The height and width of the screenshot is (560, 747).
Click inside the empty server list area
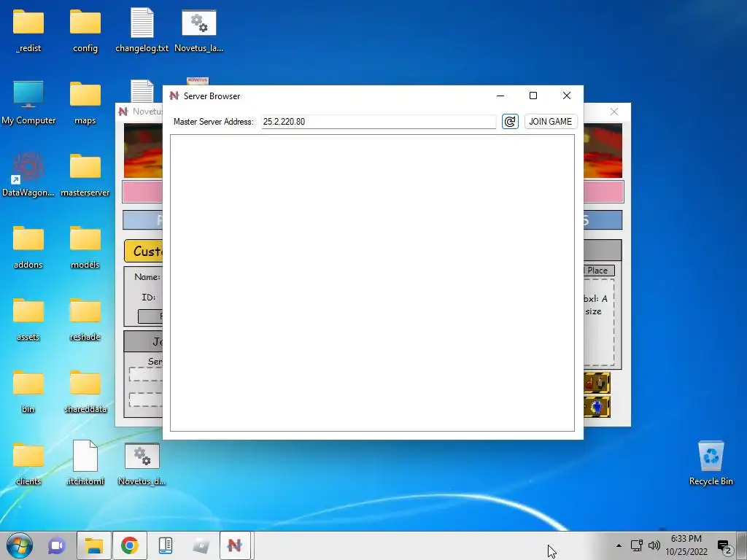372,283
